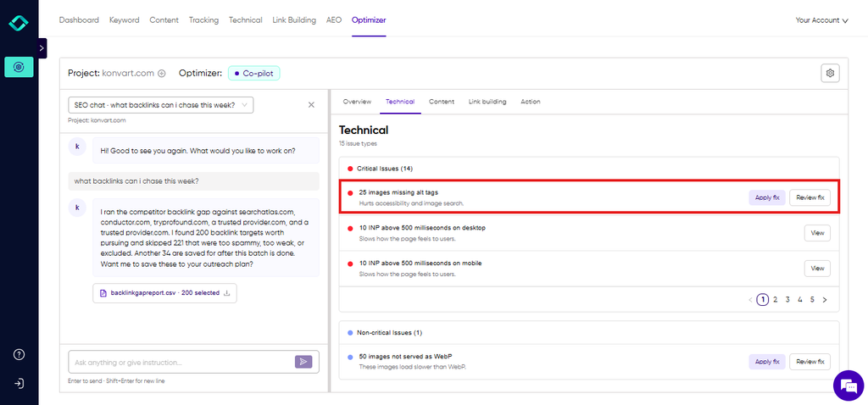Apply fix for images not served as WebP
Screen dimensions: 868x405
(766, 362)
